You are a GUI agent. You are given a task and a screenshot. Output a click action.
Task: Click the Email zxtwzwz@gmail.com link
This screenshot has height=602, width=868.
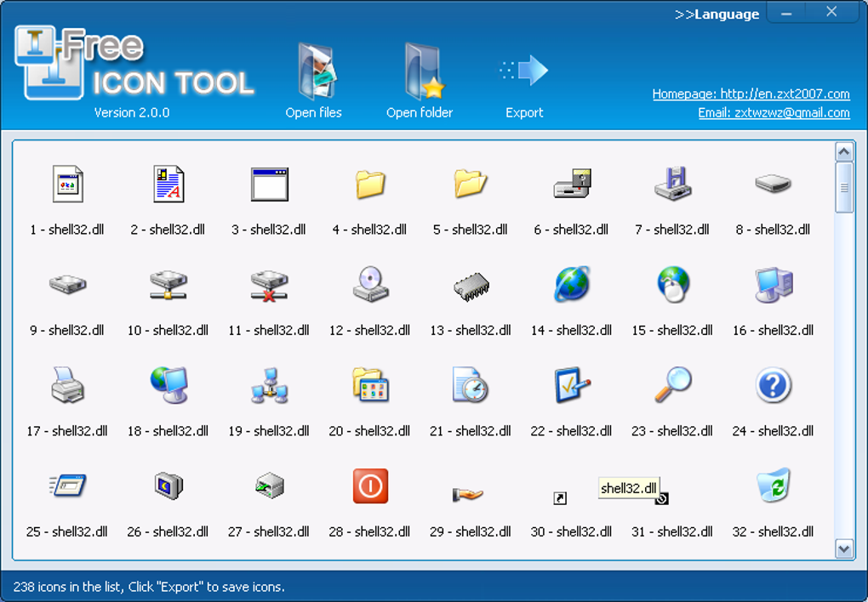774,112
